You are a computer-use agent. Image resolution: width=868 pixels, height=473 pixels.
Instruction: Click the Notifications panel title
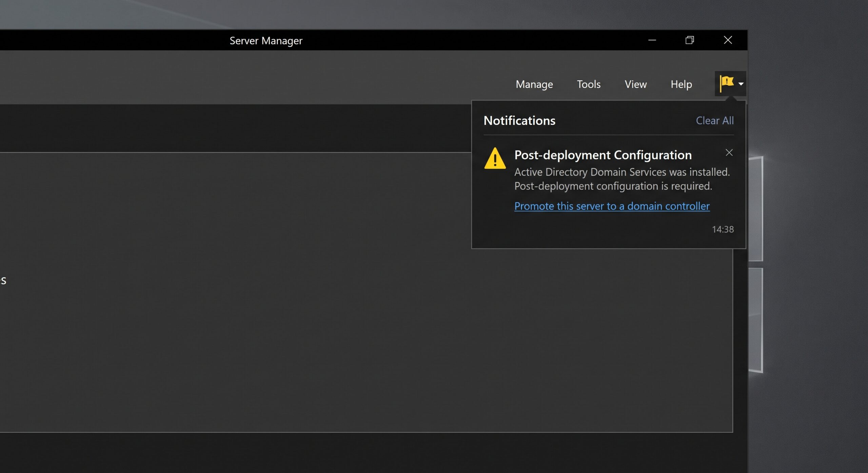point(519,120)
